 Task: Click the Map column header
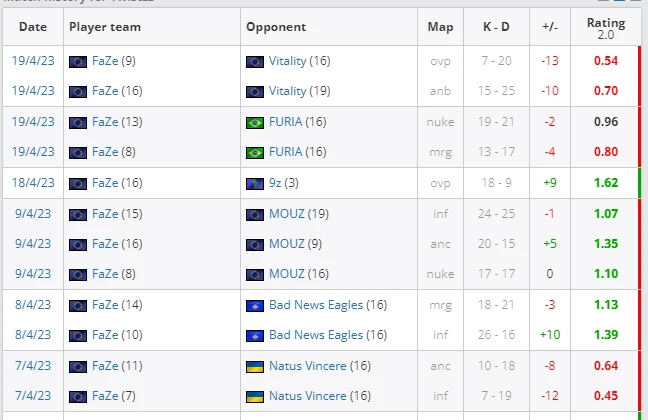pos(440,27)
